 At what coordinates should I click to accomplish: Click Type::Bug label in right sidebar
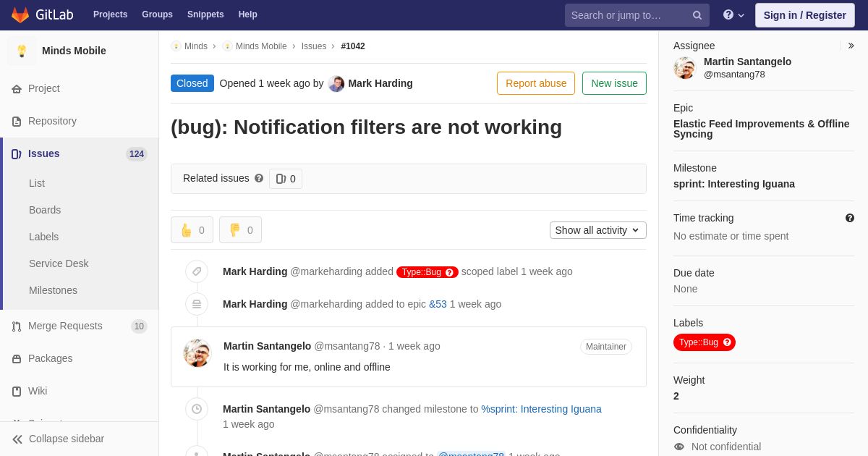705,342
